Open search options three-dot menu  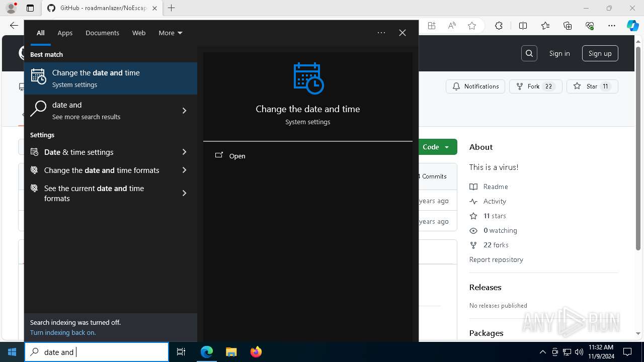[381, 33]
